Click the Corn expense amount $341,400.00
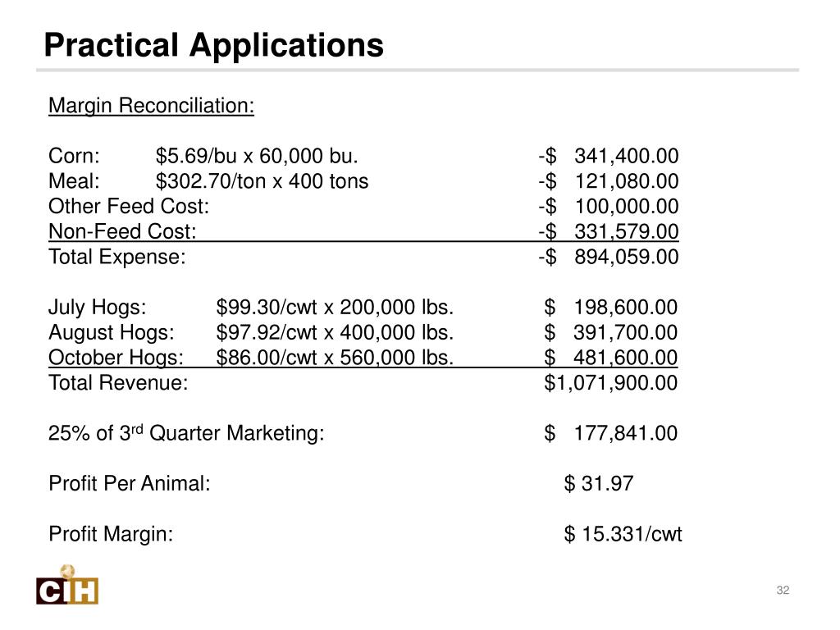This screenshot has width=840, height=630. (x=609, y=156)
